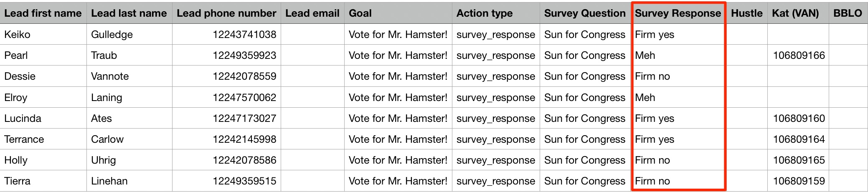This screenshot has width=868, height=192.
Task: Click the Survey Question column header
Action: coord(585,13)
